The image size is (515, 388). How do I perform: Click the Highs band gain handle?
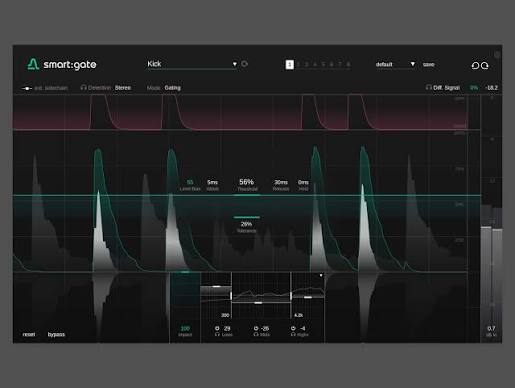[308, 297]
